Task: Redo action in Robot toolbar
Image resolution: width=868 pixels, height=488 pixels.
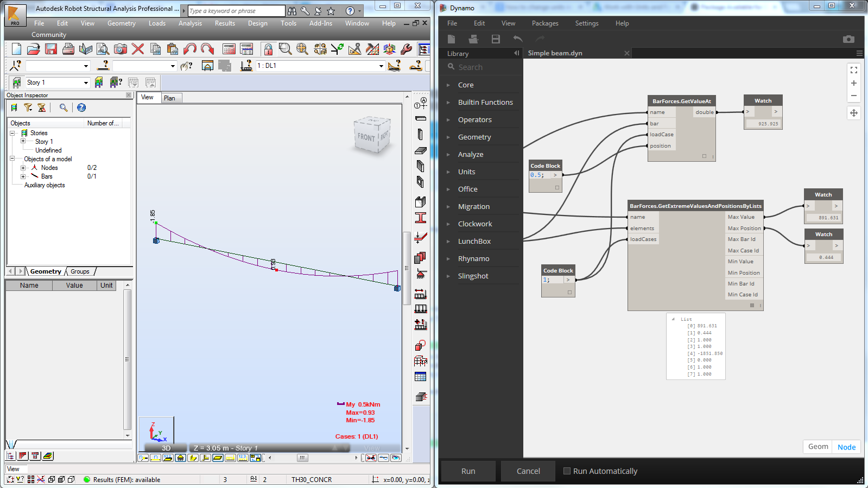Action: coord(207,49)
